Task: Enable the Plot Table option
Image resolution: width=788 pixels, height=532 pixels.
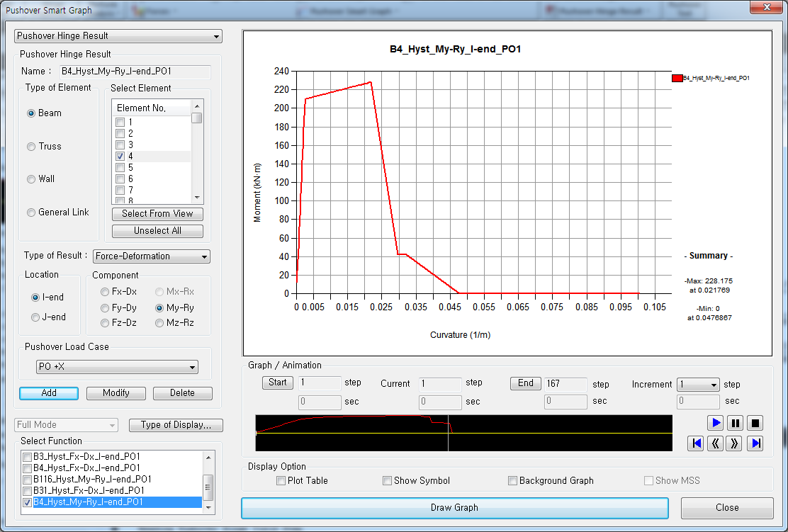Action: (281, 480)
